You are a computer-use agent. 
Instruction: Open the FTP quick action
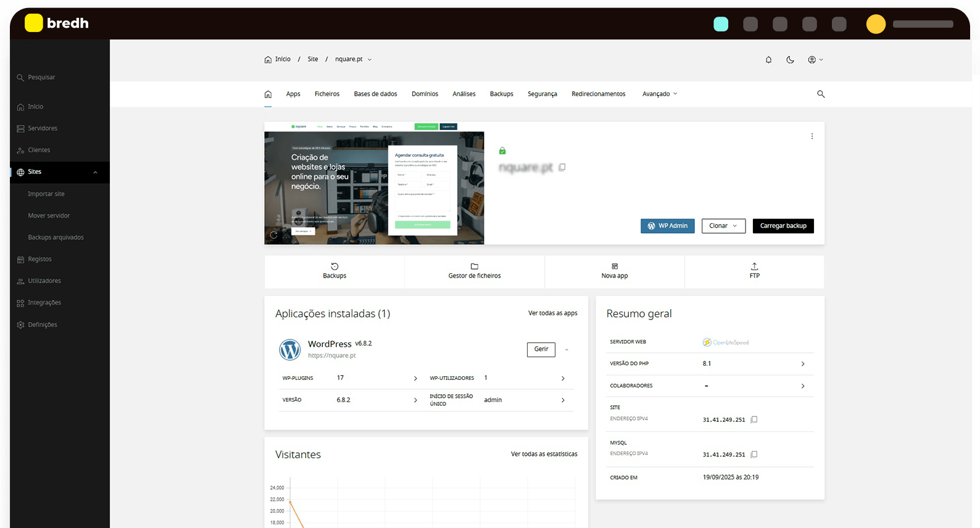point(754,271)
